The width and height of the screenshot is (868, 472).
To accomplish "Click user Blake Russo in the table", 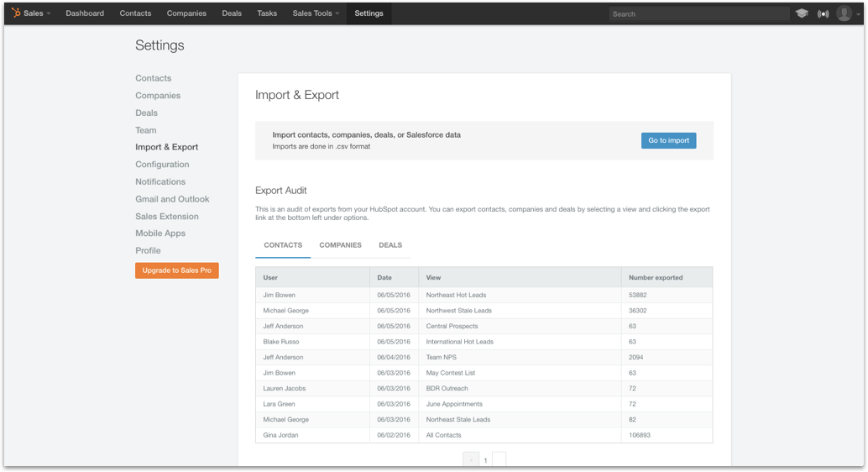I will pos(280,342).
